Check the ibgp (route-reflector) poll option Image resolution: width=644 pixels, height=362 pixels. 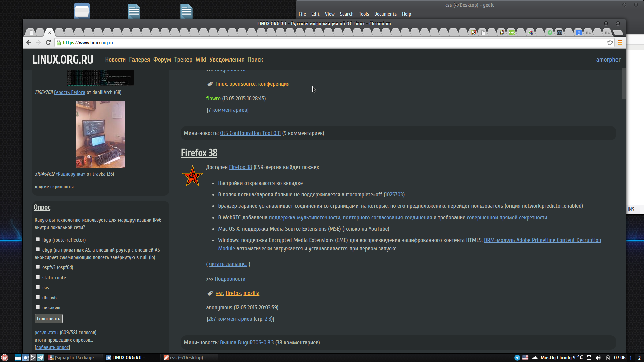pyautogui.click(x=38, y=240)
